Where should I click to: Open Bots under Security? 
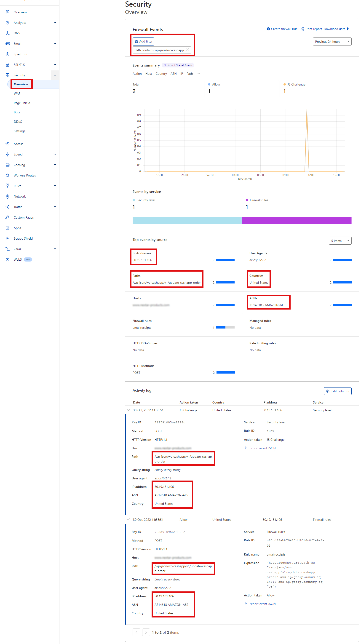pyautogui.click(x=17, y=112)
